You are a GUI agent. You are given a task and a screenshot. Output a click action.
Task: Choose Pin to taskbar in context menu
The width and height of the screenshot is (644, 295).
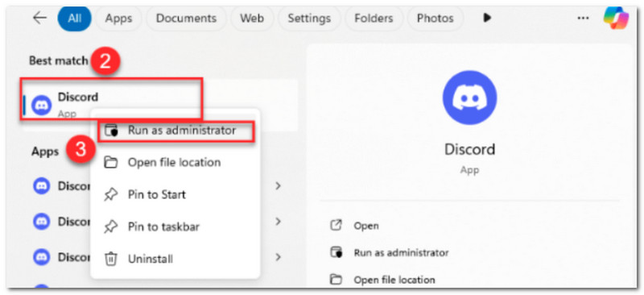[x=175, y=226]
